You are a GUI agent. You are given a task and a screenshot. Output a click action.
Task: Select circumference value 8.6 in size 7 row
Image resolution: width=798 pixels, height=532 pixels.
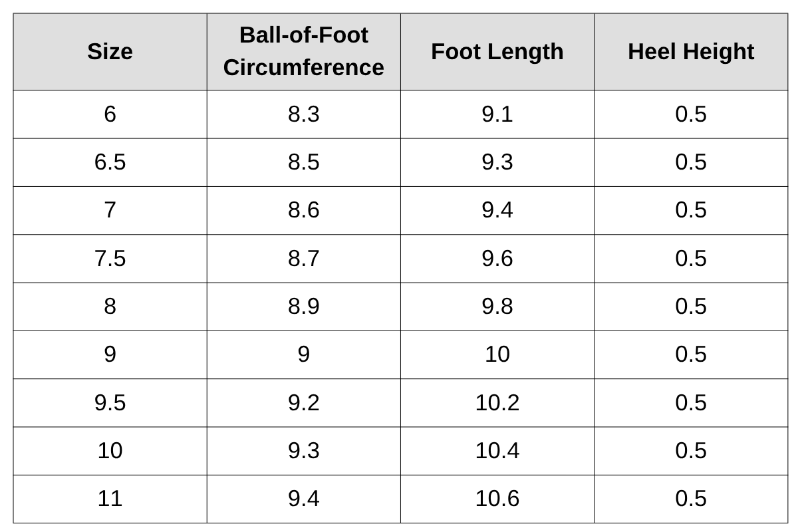(x=303, y=210)
